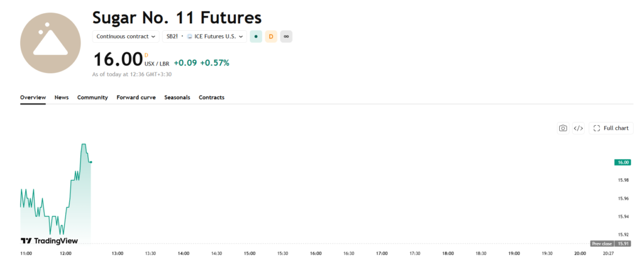
Task: Click the green market status dot badge
Action: click(x=256, y=37)
